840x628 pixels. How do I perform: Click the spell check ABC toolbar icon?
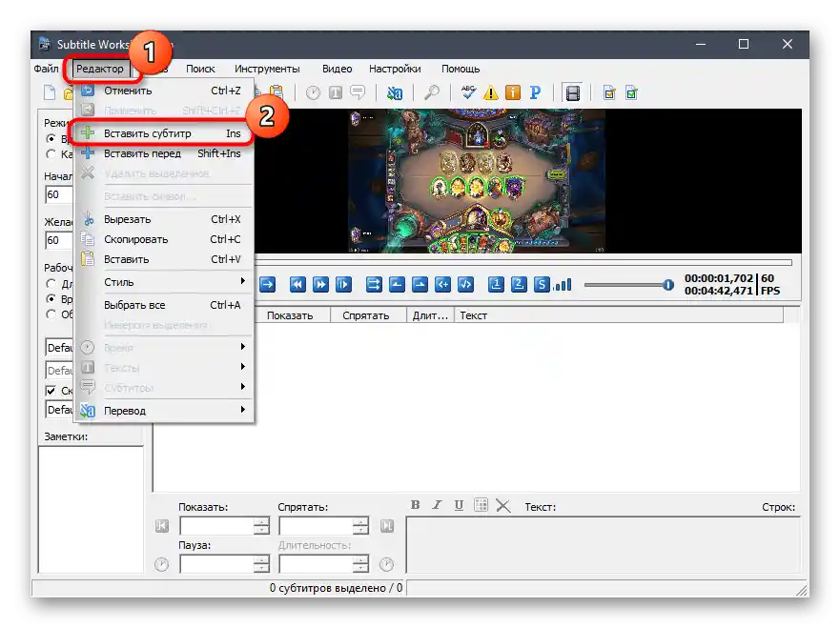click(x=468, y=92)
